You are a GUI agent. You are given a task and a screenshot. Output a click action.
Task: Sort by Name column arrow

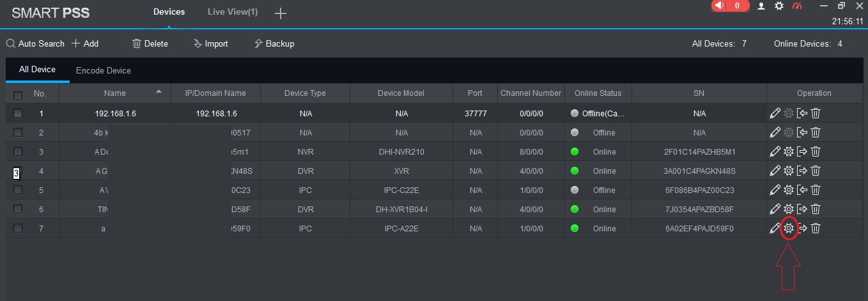point(159,92)
